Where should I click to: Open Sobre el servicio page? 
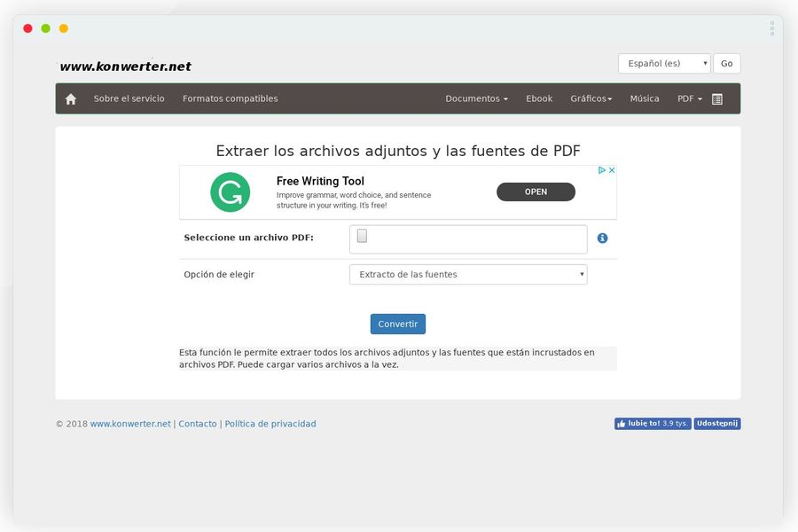[129, 98]
